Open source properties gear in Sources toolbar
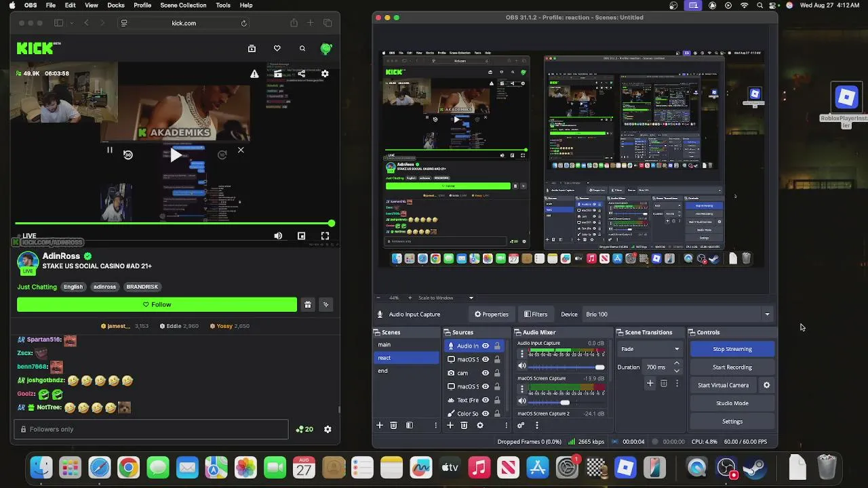 pos(480,425)
